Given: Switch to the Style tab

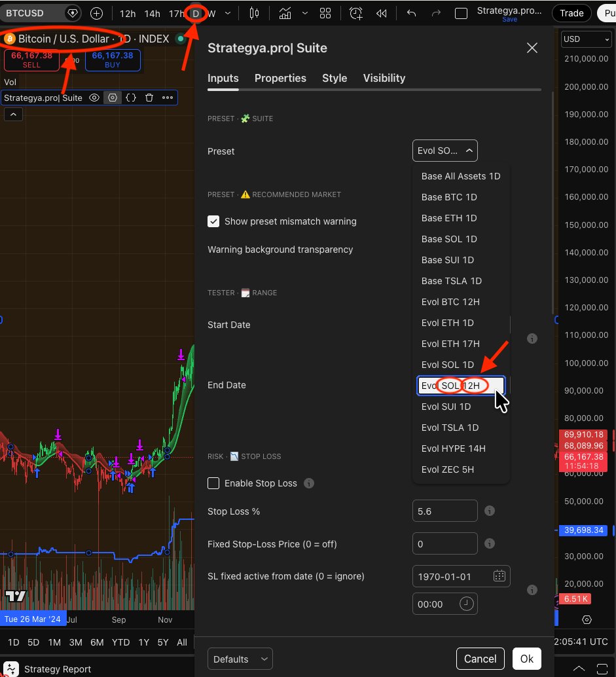Looking at the screenshot, I should coord(335,78).
